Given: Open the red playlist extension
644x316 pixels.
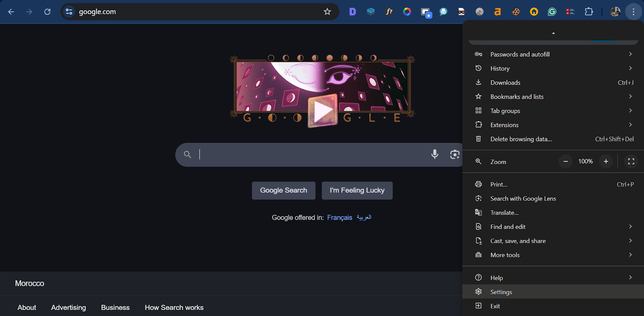Looking at the screenshot, I should [570, 12].
